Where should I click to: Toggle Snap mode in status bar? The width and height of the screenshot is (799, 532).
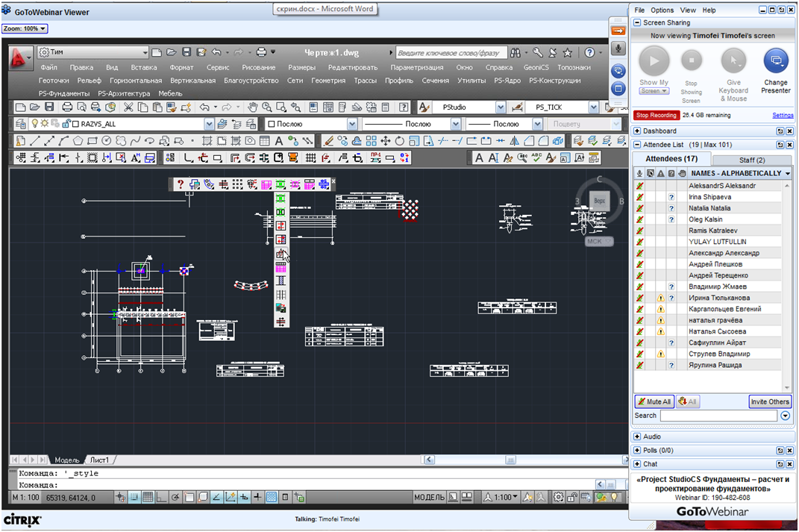tap(134, 497)
